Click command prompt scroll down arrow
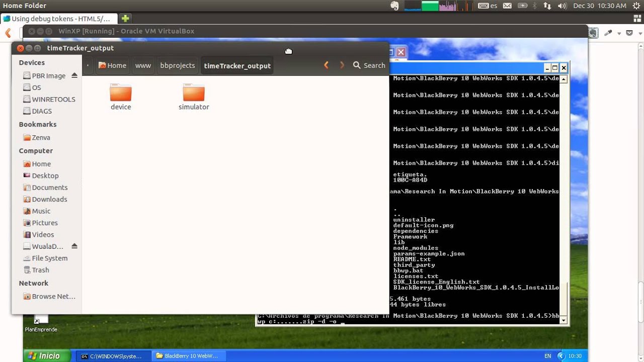 coord(563,320)
